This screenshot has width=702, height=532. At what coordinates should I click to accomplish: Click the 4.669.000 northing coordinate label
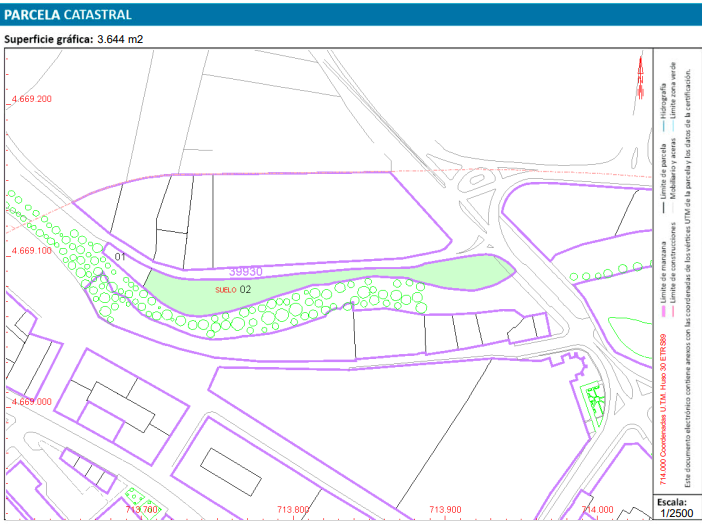(30, 402)
